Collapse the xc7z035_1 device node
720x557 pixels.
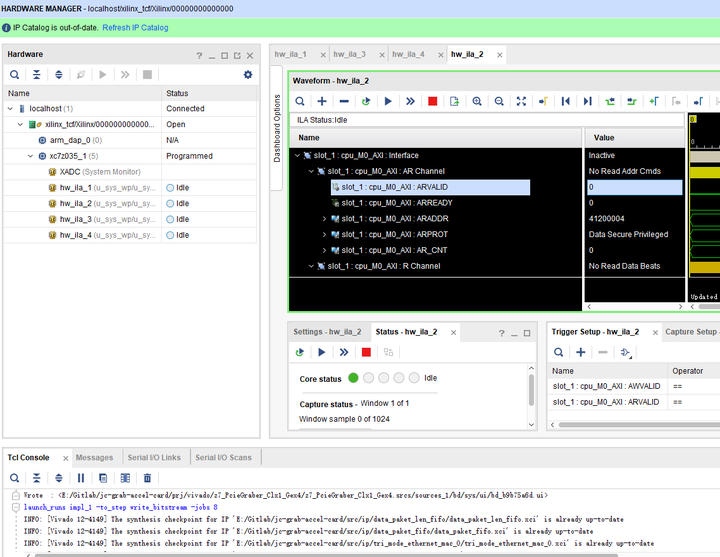click(x=30, y=156)
